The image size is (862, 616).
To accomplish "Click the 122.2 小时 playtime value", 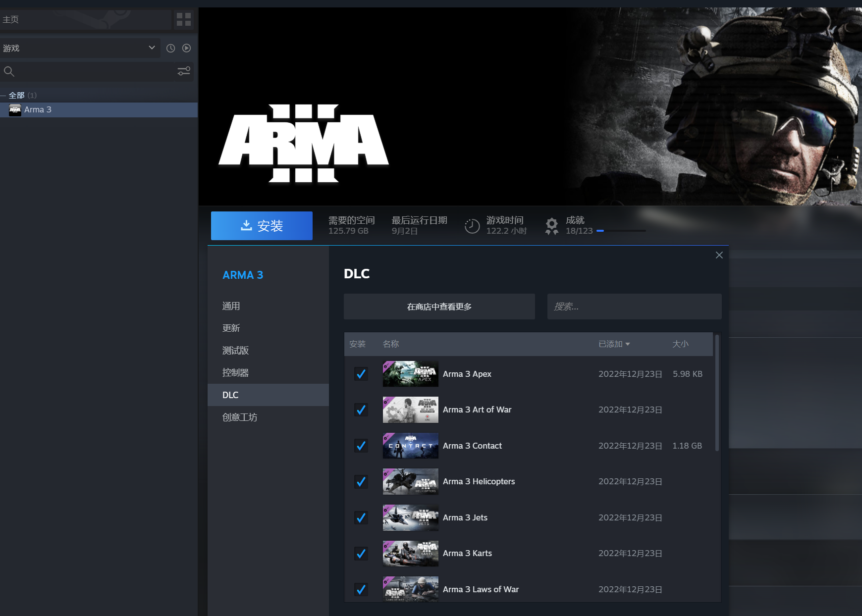I will (506, 231).
